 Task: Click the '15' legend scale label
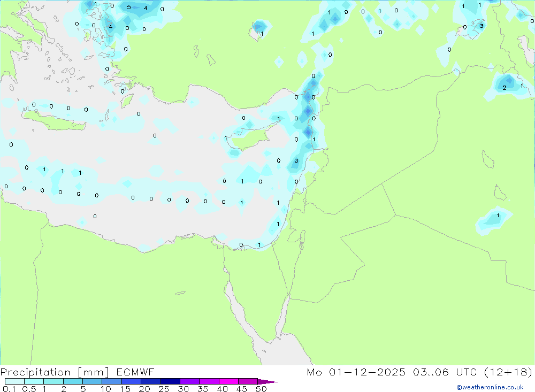point(125,389)
